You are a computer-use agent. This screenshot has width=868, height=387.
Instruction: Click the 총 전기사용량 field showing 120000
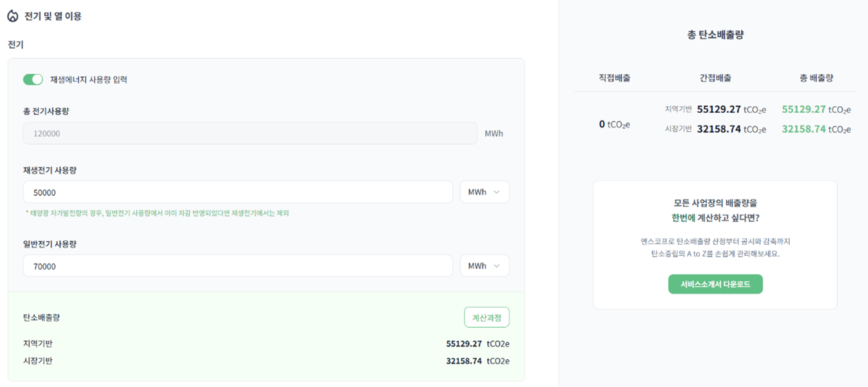click(x=249, y=134)
